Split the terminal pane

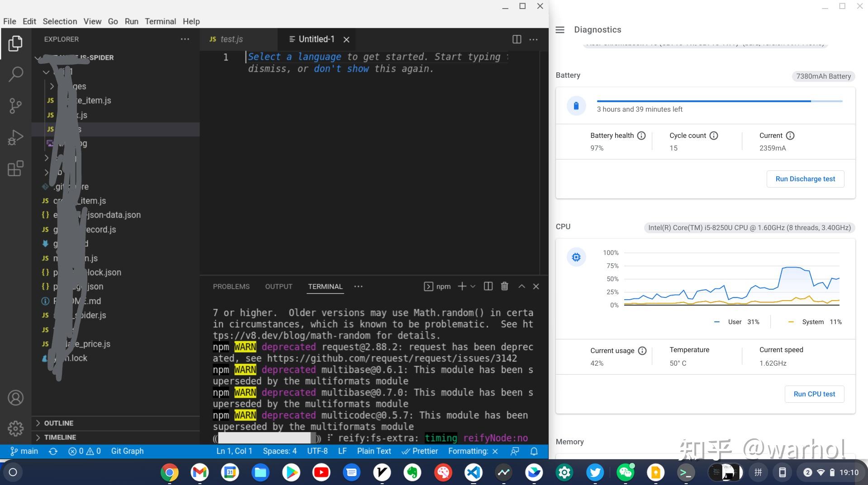click(x=488, y=286)
